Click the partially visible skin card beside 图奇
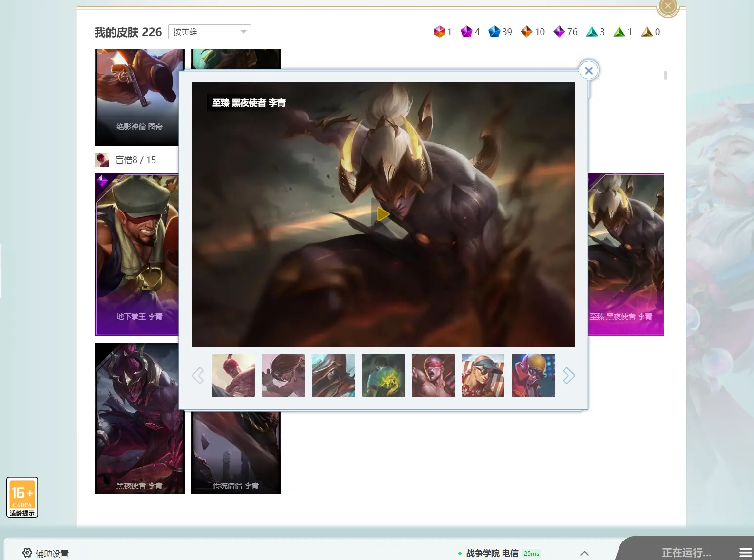The width and height of the screenshot is (754, 560). (236, 59)
